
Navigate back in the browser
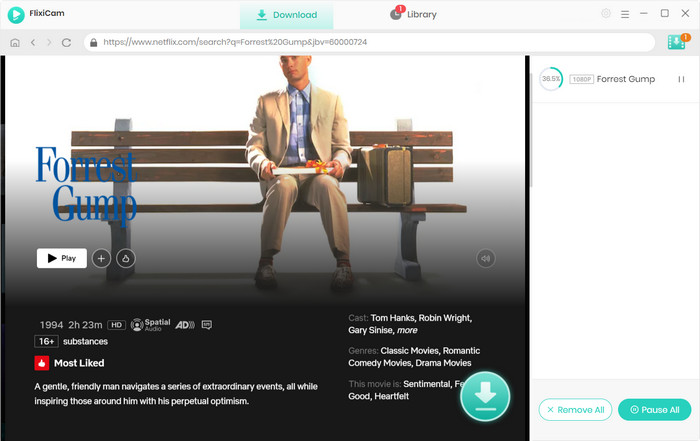coord(33,42)
